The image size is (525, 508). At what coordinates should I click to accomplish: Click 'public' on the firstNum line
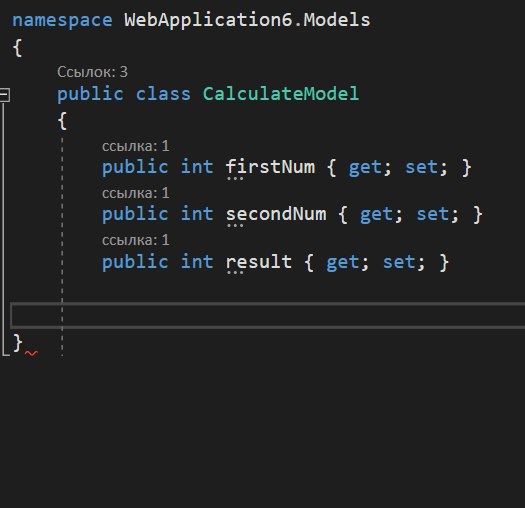tap(135, 167)
